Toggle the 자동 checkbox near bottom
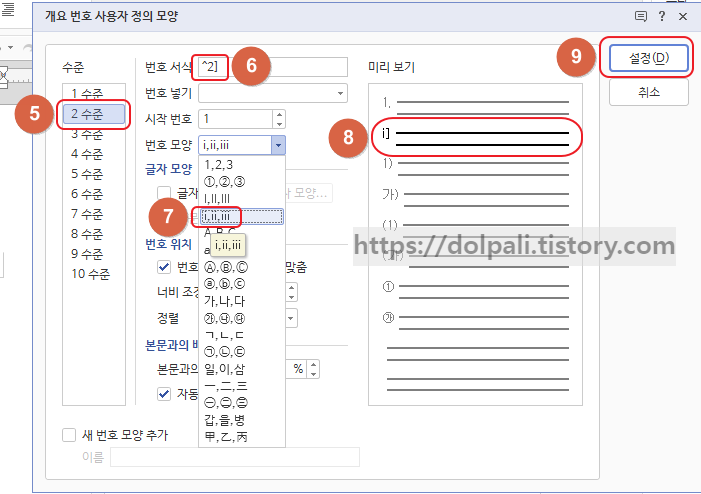This screenshot has width=701, height=494. pyautogui.click(x=164, y=394)
